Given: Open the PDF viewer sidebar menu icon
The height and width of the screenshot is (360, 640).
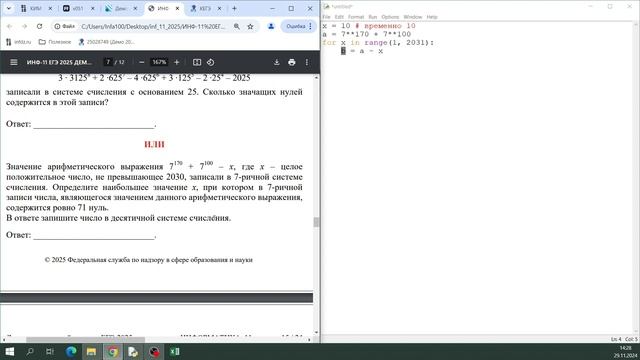Looking at the screenshot, I should [13, 62].
